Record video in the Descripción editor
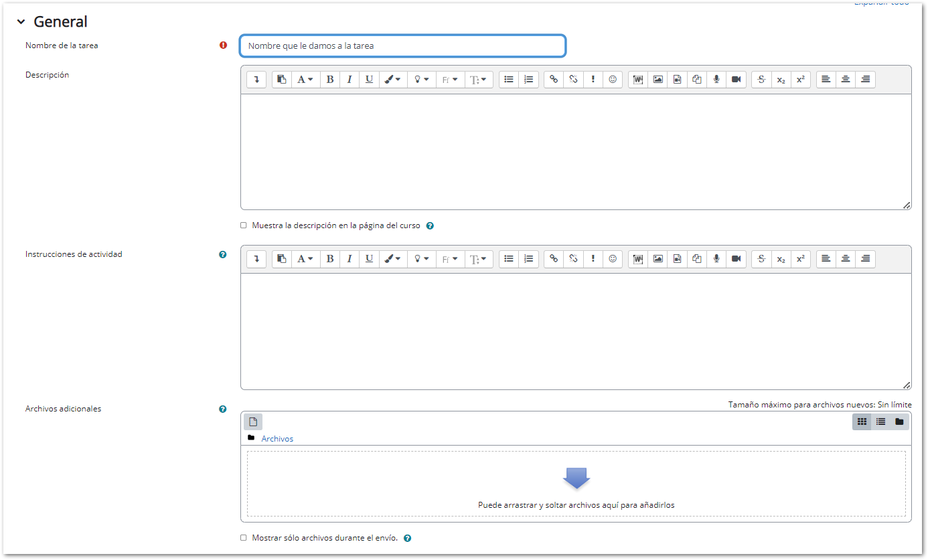Image resolution: width=928 pixels, height=560 pixels. 736,80
